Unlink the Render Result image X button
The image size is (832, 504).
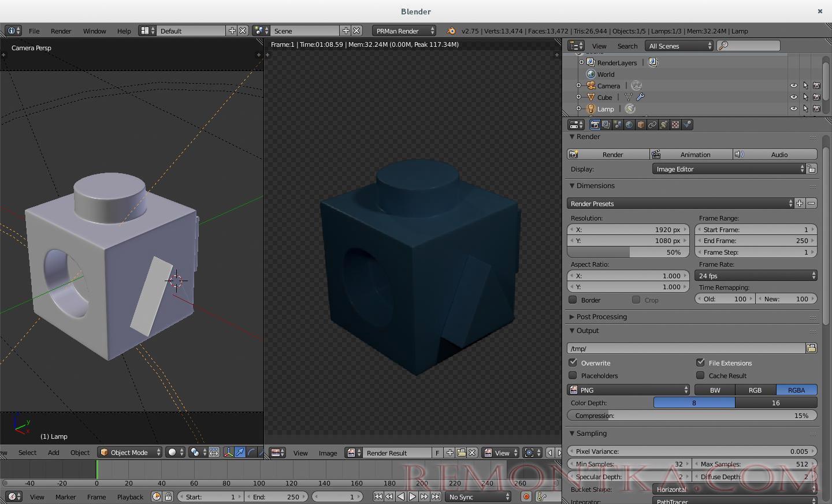click(472, 453)
